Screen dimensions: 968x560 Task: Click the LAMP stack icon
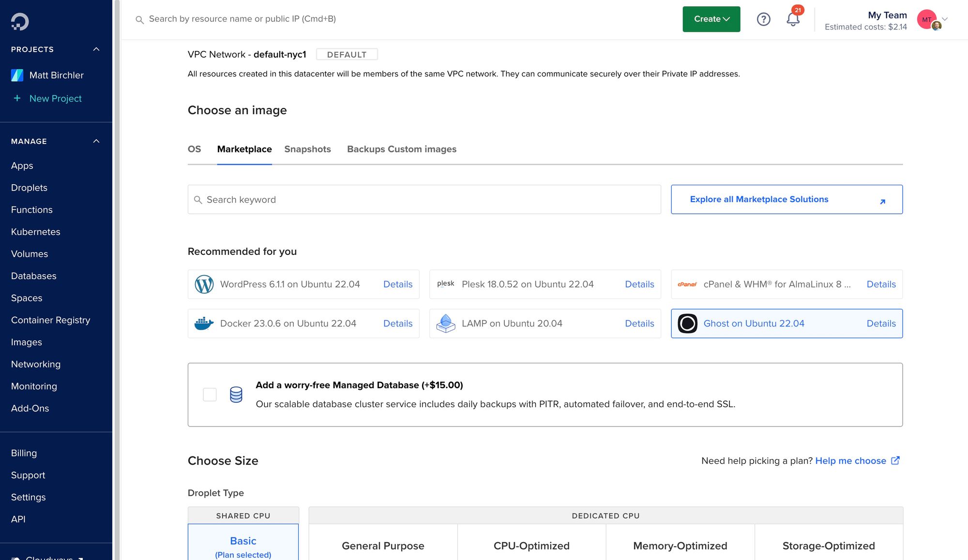coord(445,324)
